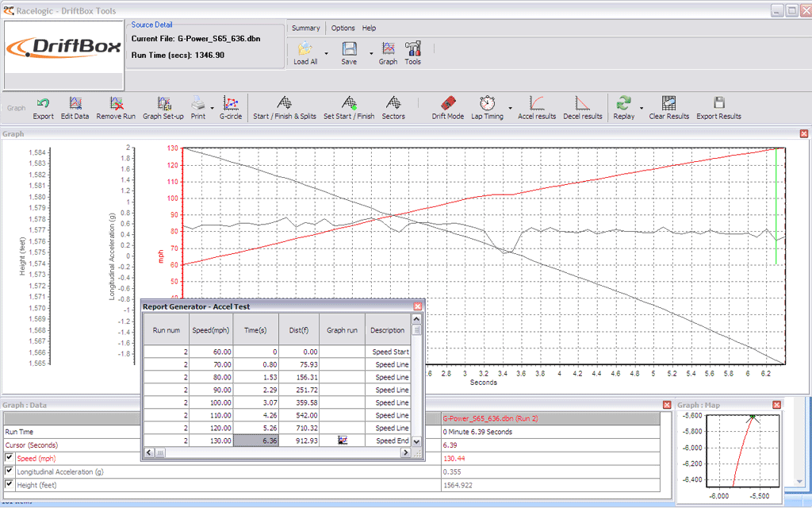Click the Run Time row label
812x508 pixels.
19,432
